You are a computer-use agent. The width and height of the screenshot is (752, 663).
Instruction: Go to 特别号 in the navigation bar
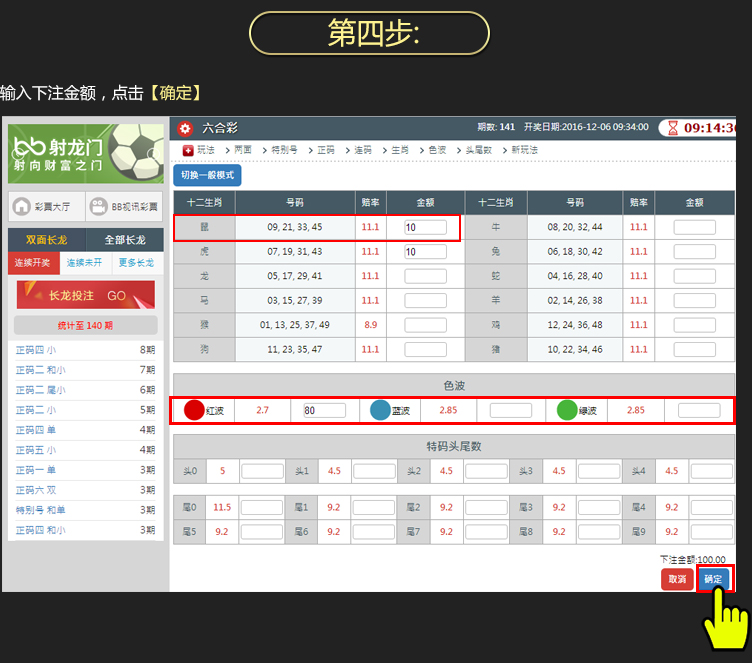[x=284, y=150]
